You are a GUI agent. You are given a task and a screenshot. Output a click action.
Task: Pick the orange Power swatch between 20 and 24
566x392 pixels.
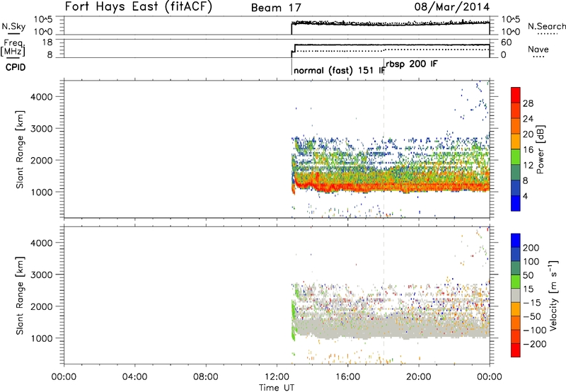pos(516,127)
